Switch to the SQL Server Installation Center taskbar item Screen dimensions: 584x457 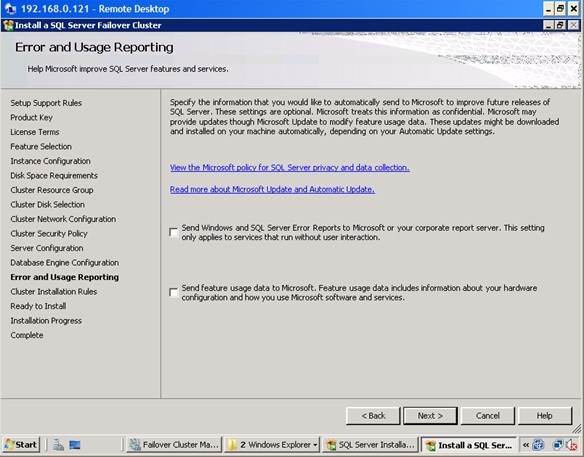pyautogui.click(x=370, y=445)
